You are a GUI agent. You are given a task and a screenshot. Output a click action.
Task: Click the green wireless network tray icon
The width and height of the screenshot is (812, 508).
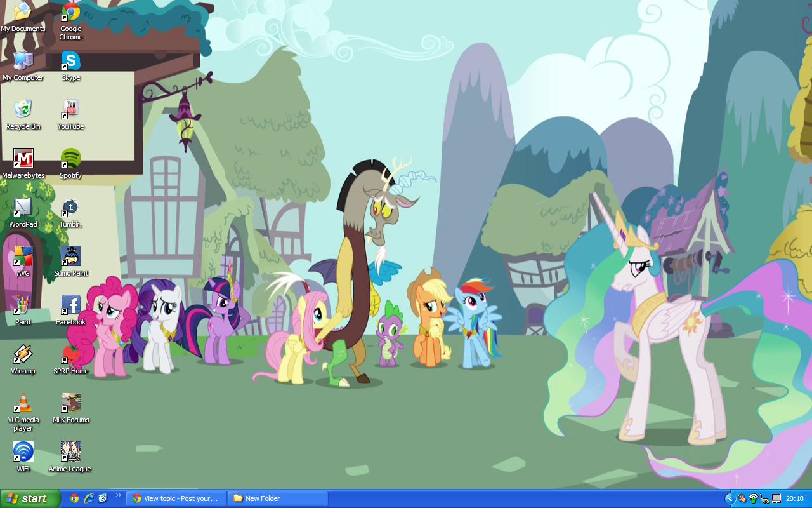[753, 498]
